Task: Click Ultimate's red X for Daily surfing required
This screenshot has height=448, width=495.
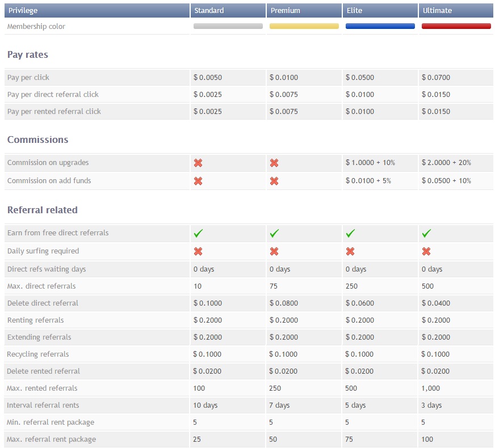Action: [x=426, y=251]
